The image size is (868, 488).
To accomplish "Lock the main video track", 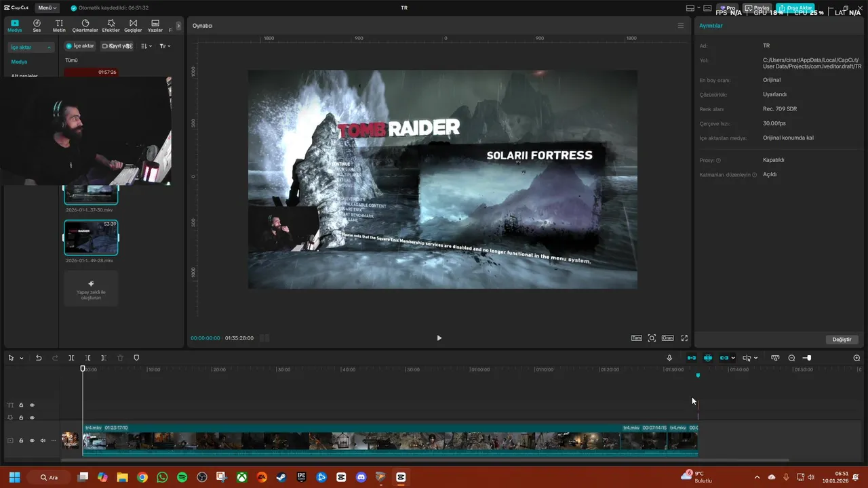I will click(21, 441).
